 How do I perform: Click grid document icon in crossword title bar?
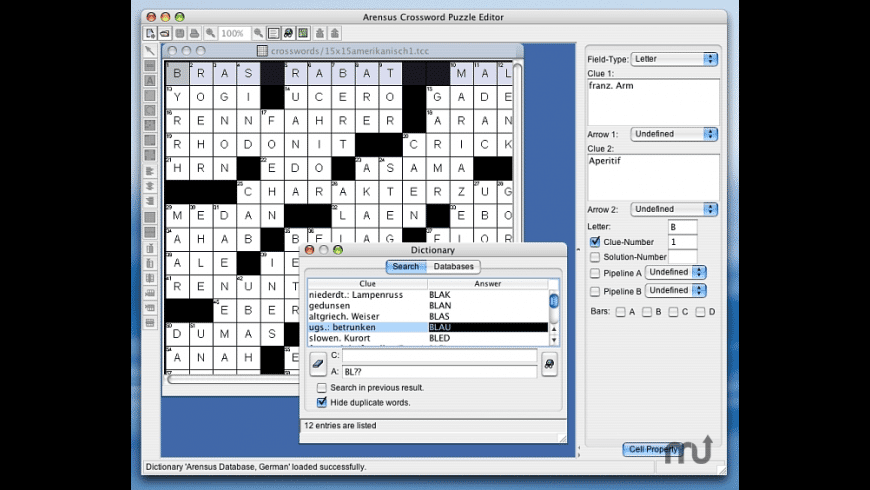click(x=262, y=50)
